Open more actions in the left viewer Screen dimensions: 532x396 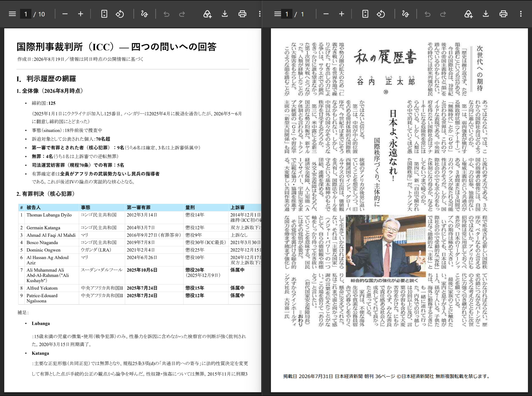point(260,14)
